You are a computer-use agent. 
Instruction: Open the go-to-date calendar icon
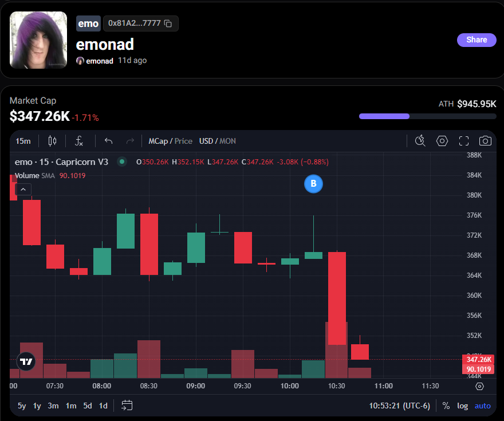point(127,406)
